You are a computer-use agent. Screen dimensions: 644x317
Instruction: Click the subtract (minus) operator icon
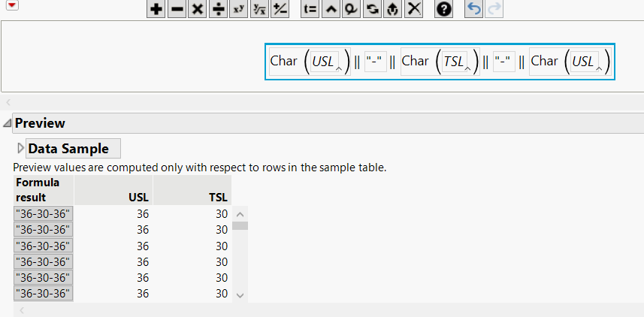(x=177, y=9)
